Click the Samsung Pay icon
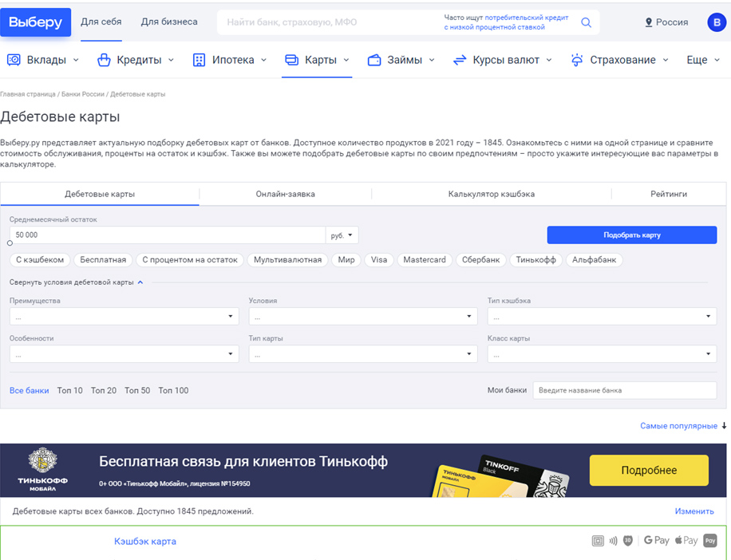731x560 pixels. pyautogui.click(x=710, y=540)
